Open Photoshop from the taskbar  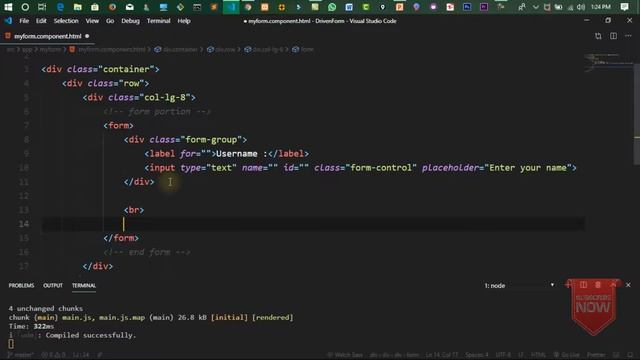[x=467, y=7]
